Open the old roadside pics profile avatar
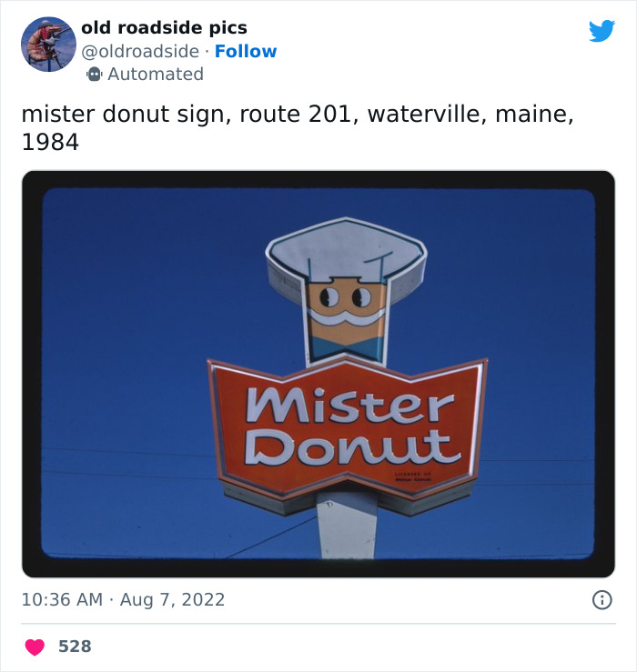Image resolution: width=637 pixels, height=672 pixels. (x=48, y=44)
